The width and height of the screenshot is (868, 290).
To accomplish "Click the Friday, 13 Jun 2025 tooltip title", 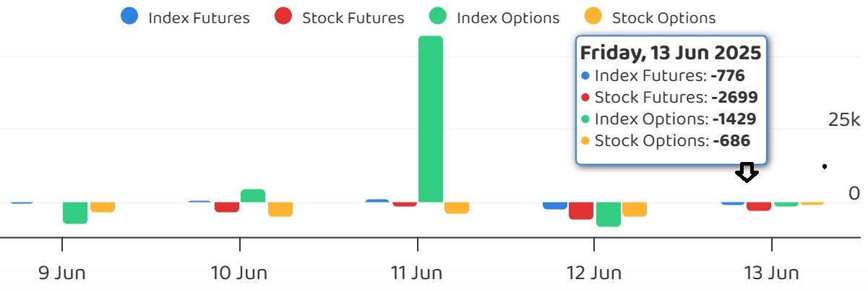I will point(671,53).
